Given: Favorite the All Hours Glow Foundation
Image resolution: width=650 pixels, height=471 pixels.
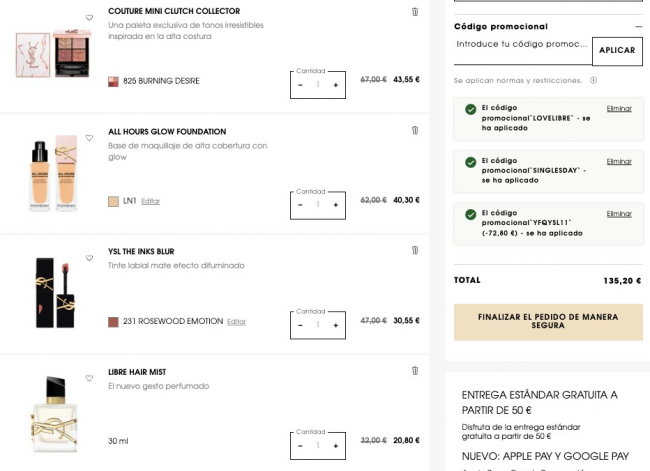Looking at the screenshot, I should (89, 138).
